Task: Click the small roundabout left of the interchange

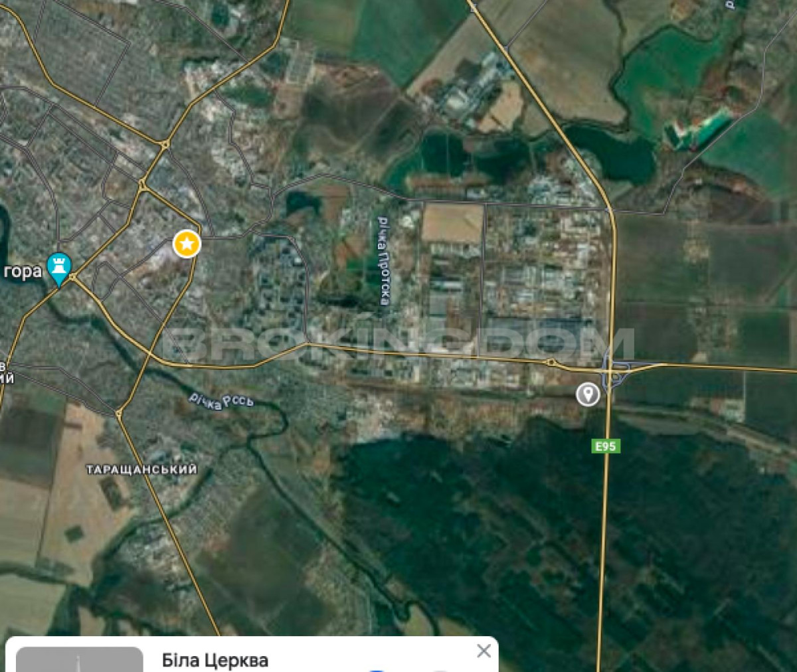Action: pos(551,362)
